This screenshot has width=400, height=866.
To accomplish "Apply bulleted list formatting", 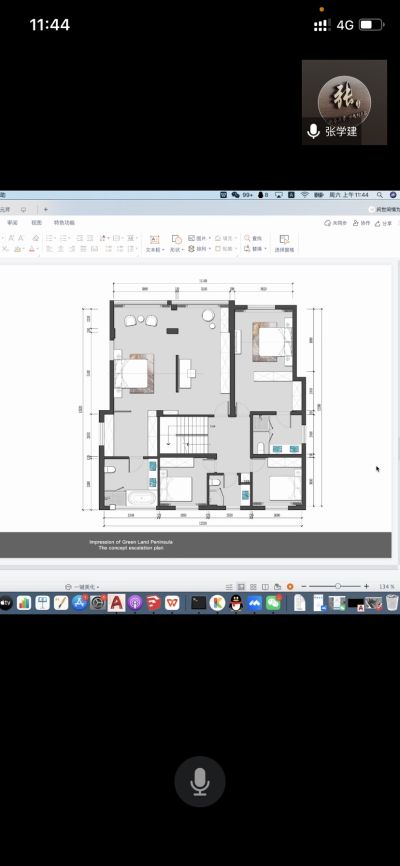I will [x=51, y=238].
